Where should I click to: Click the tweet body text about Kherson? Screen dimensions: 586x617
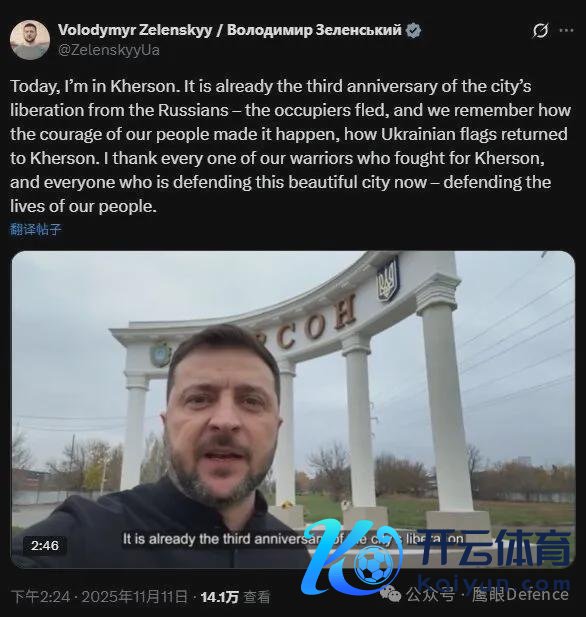pos(290,146)
